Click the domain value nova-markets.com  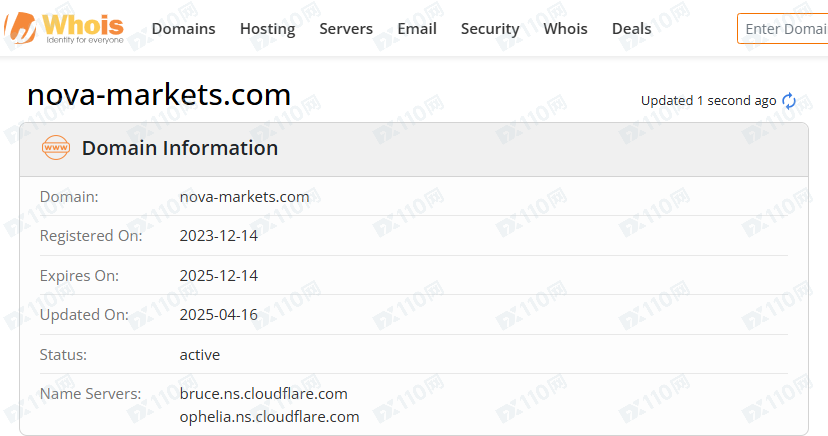[x=244, y=197]
